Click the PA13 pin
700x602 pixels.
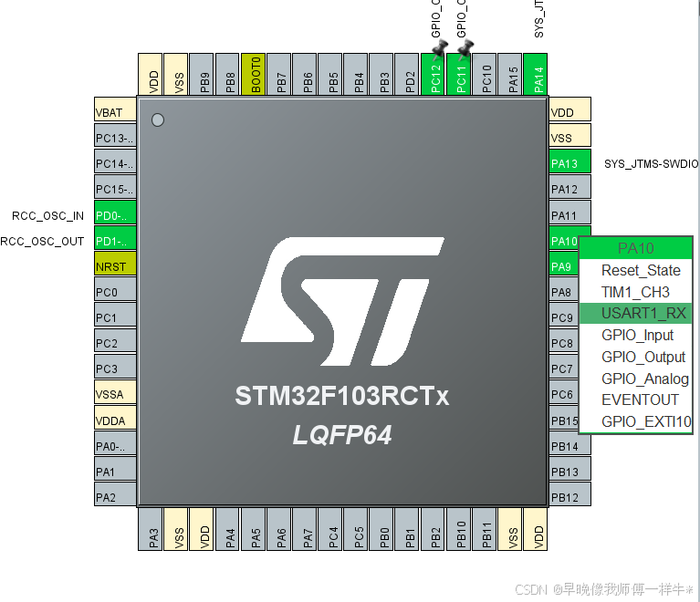(x=570, y=161)
